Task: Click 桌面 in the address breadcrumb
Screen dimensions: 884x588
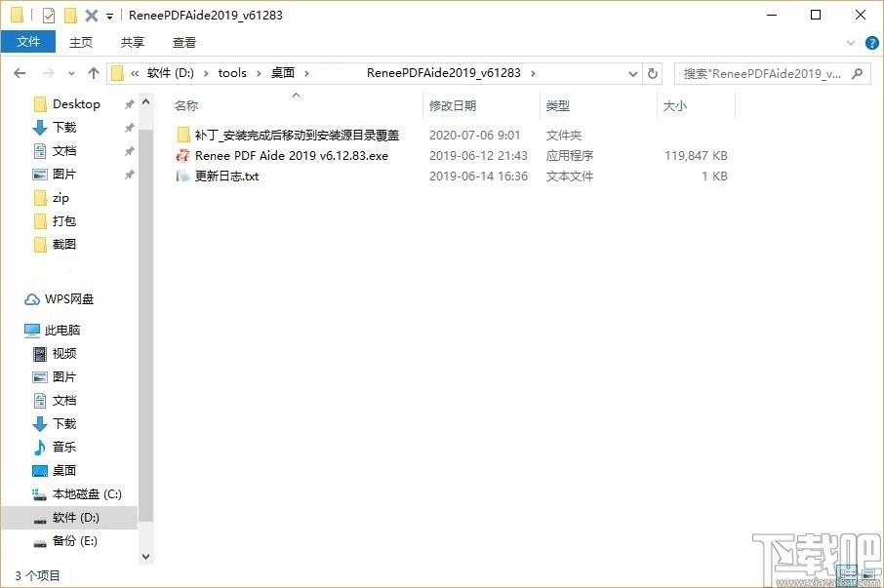Action: [283, 73]
